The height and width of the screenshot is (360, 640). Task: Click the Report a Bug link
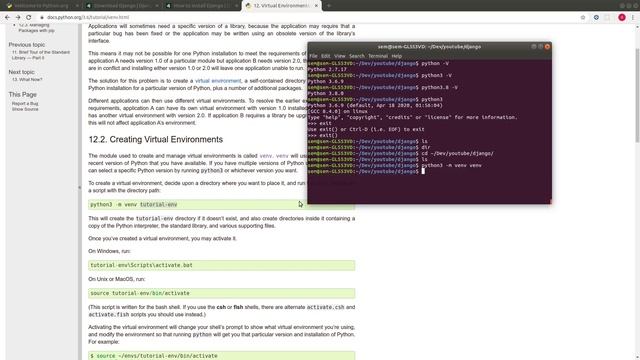(x=25, y=104)
